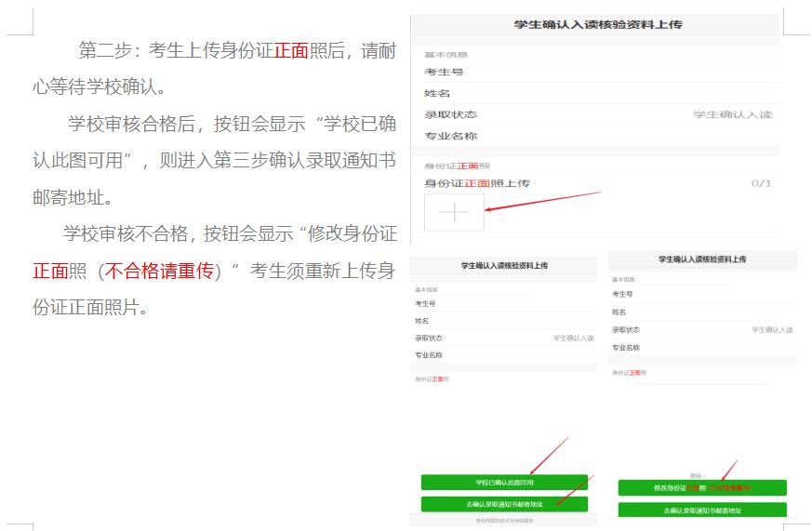The image size is (812, 531).
Task: Click 考生号 in the bottom-left form
Action: (x=425, y=303)
